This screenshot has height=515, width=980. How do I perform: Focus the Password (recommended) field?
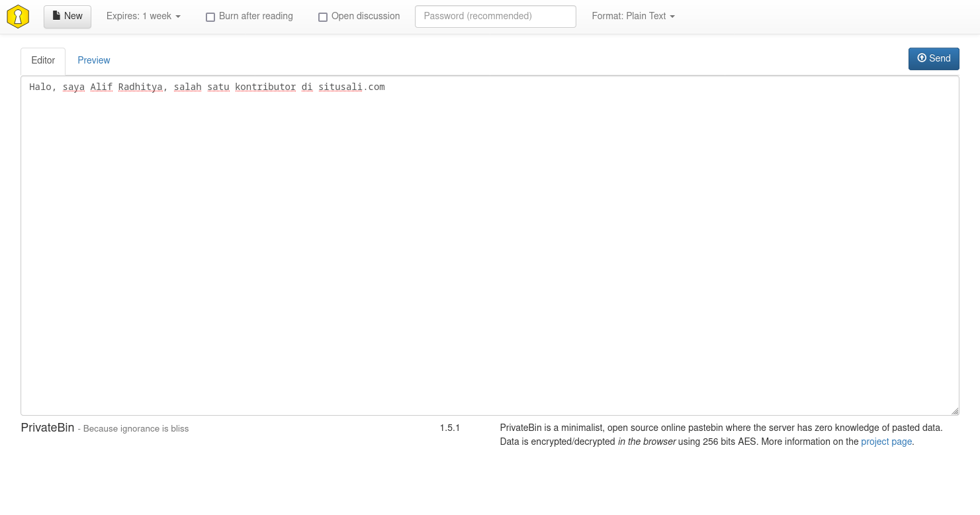click(496, 17)
